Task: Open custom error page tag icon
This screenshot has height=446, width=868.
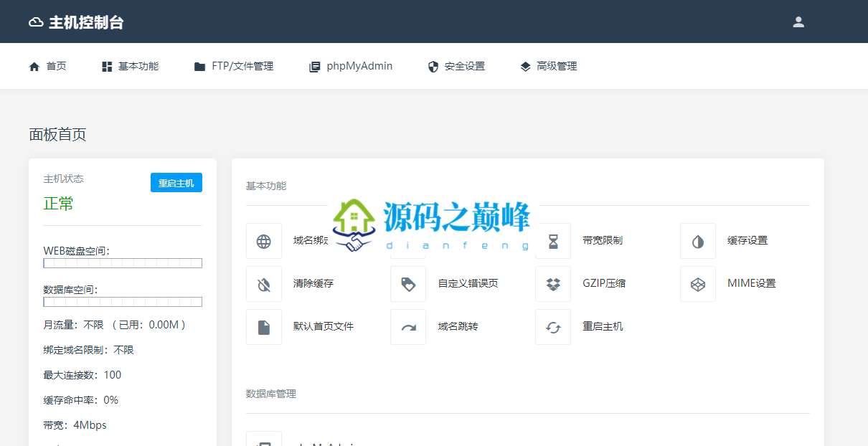Action: click(408, 284)
